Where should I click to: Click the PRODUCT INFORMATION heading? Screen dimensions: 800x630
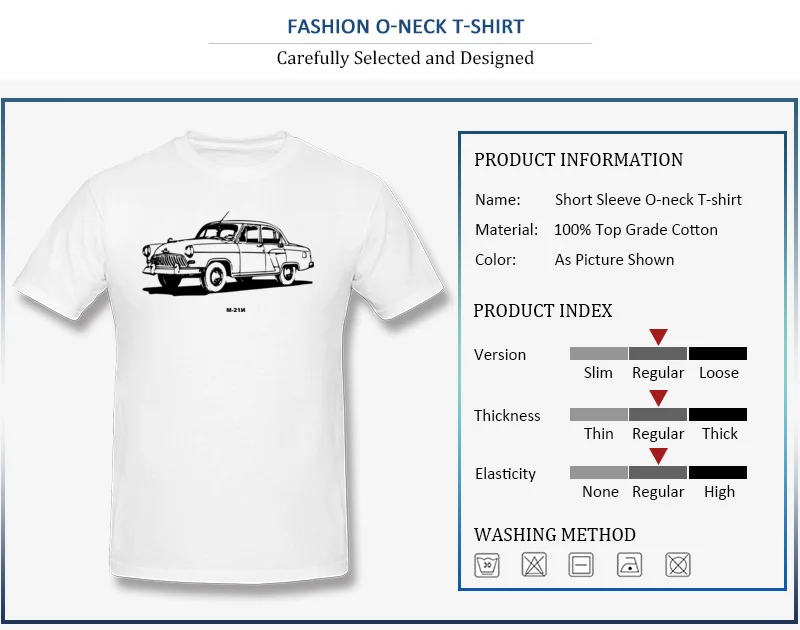(579, 160)
